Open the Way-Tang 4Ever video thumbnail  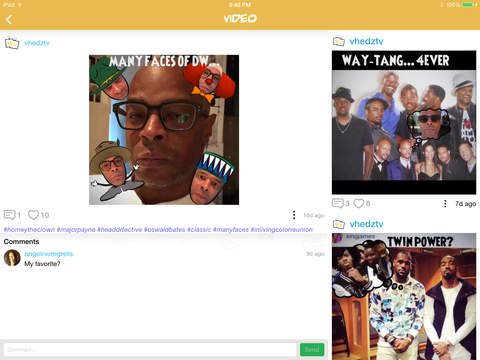[x=404, y=122]
